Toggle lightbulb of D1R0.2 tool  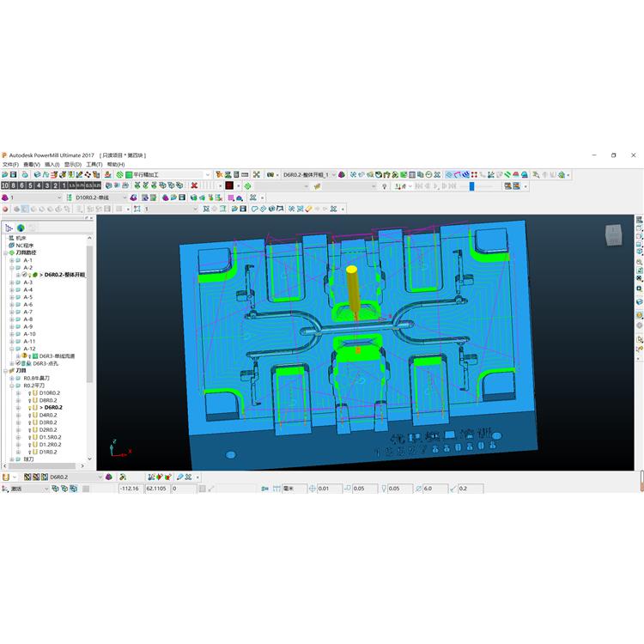[30, 453]
